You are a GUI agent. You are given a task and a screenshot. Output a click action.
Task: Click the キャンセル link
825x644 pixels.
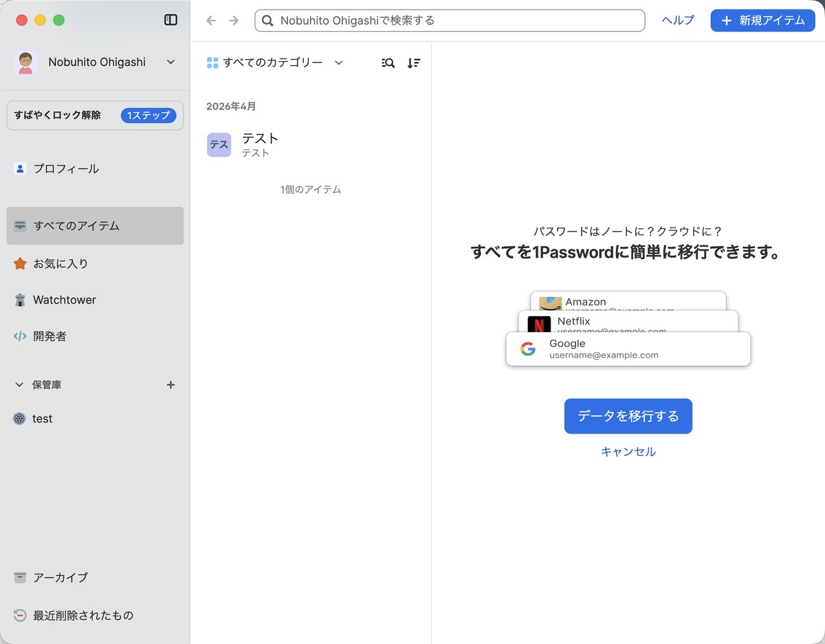point(628,452)
